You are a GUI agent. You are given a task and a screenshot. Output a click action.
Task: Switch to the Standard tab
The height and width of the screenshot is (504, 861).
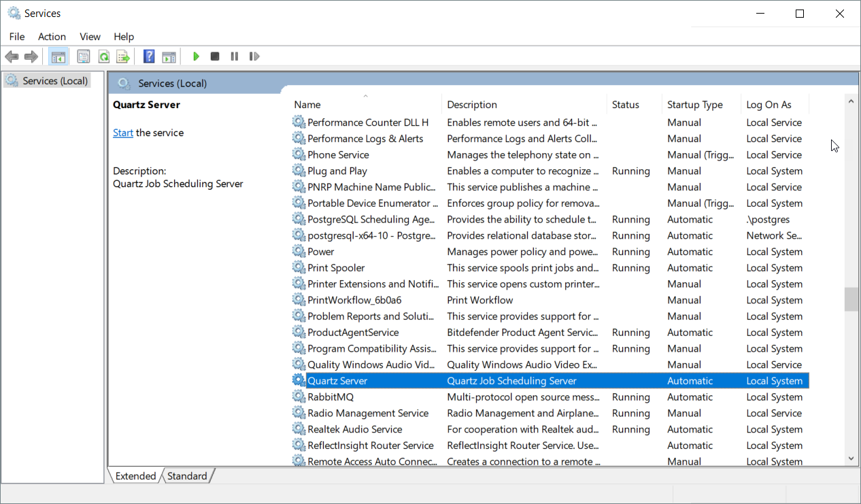(187, 476)
